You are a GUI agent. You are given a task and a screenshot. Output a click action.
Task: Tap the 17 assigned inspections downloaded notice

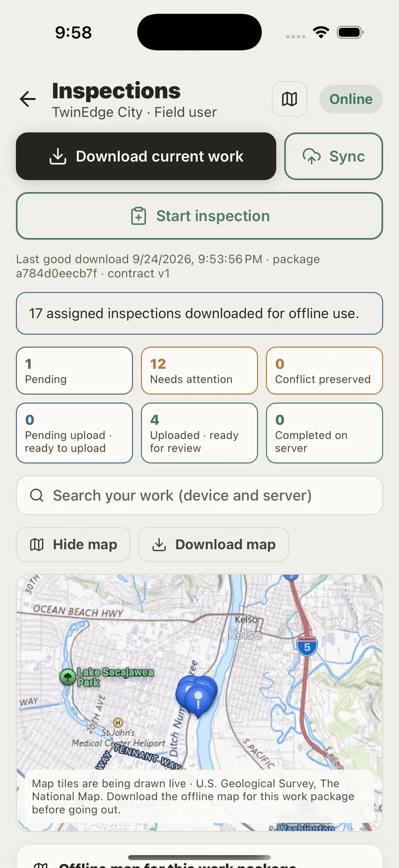point(199,313)
